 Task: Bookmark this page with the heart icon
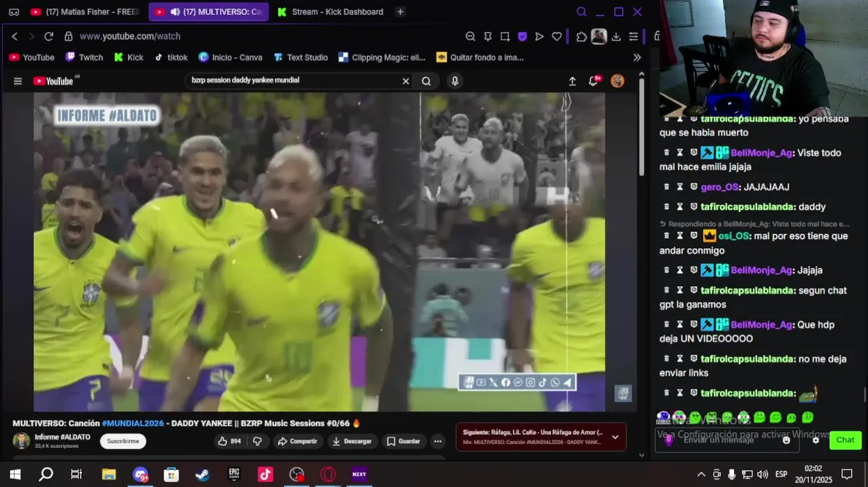tap(557, 37)
